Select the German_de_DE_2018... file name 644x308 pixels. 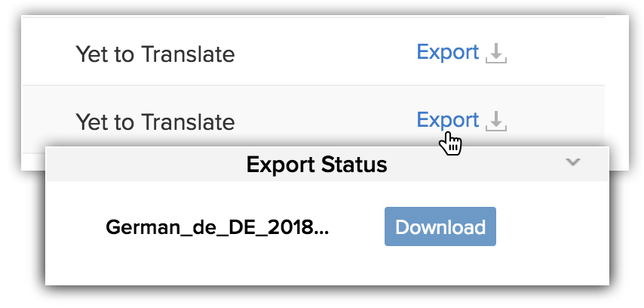pos(217,227)
